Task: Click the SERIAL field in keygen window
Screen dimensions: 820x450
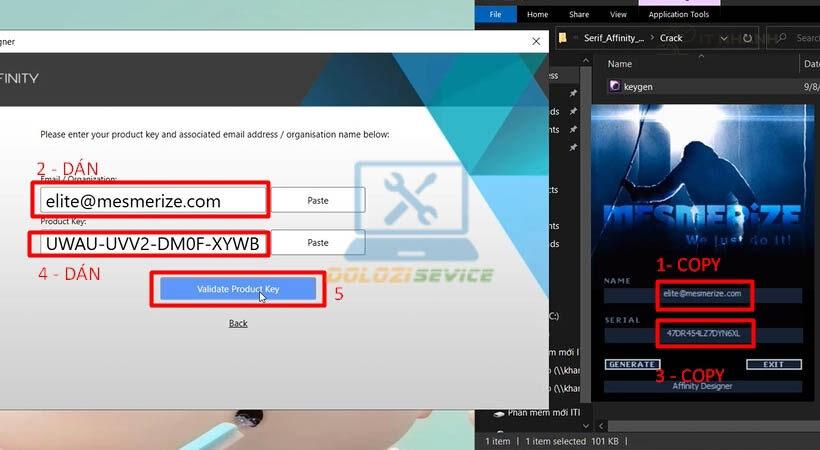Action: point(703,334)
